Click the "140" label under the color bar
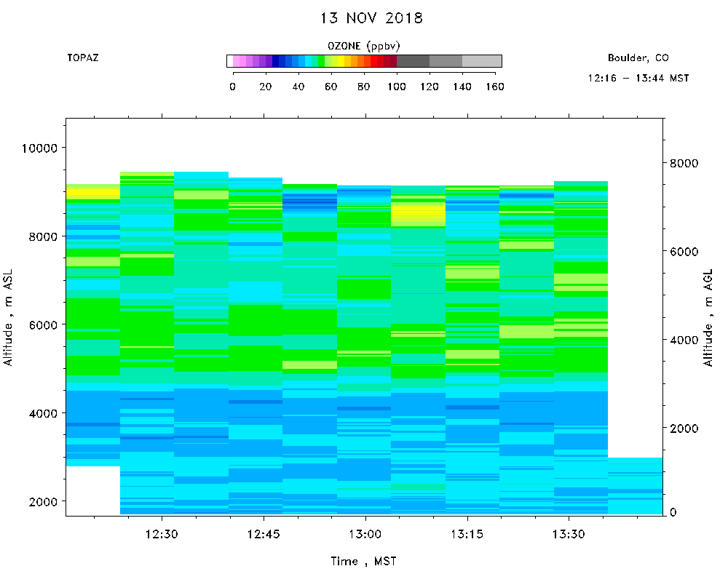Screen dimensions: 728x582 [462, 87]
